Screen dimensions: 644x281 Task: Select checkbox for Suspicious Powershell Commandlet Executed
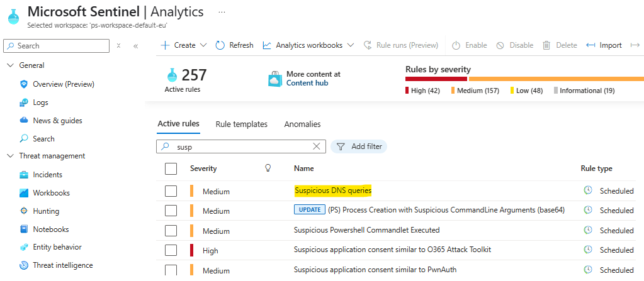tap(171, 231)
